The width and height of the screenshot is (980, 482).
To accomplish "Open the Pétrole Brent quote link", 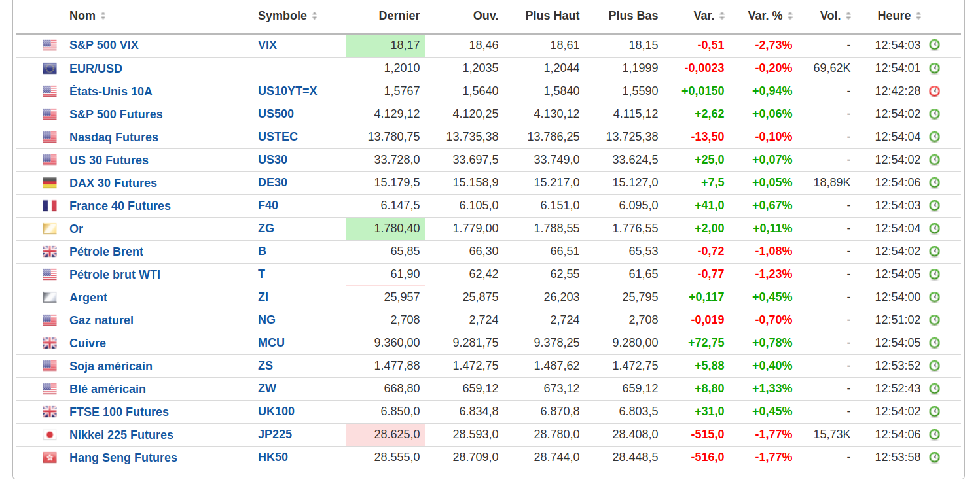I will [x=106, y=252].
